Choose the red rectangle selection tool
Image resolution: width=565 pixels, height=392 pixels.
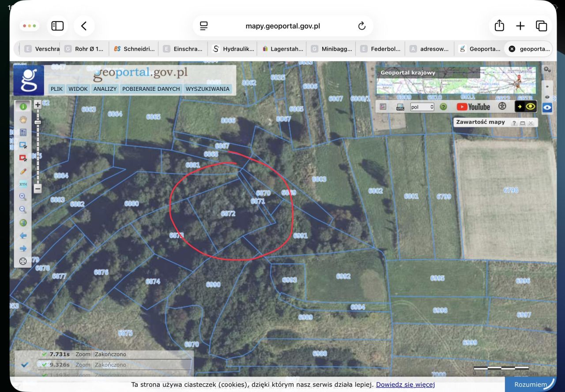tap(23, 158)
